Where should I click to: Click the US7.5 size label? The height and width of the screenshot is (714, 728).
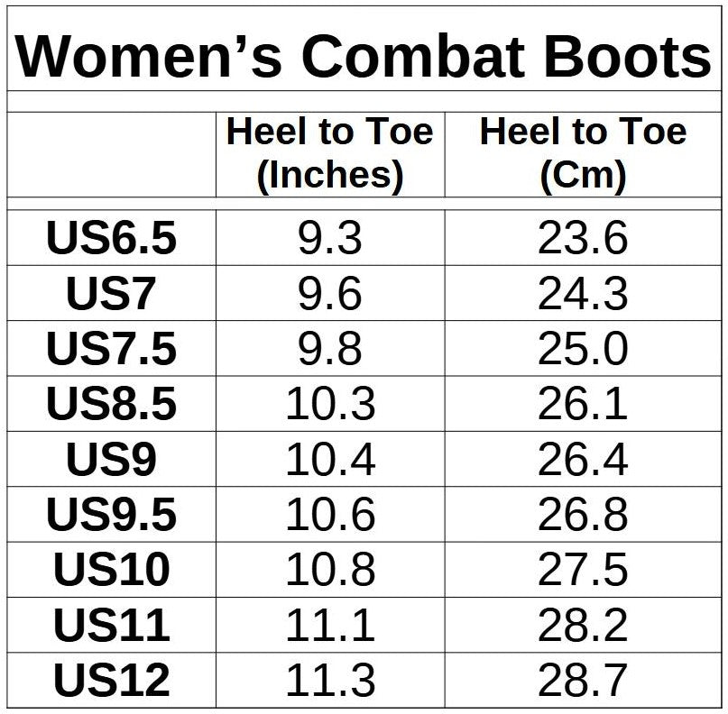pos(111,350)
